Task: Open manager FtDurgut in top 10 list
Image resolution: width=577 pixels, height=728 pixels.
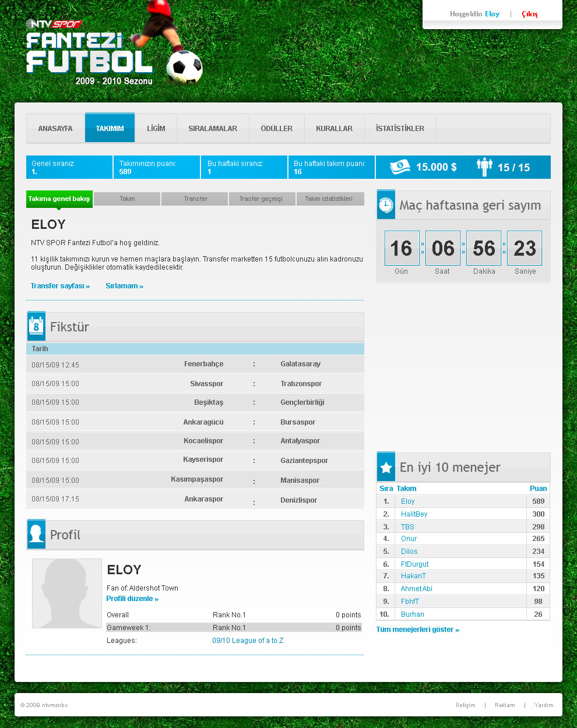Action: pyautogui.click(x=414, y=564)
